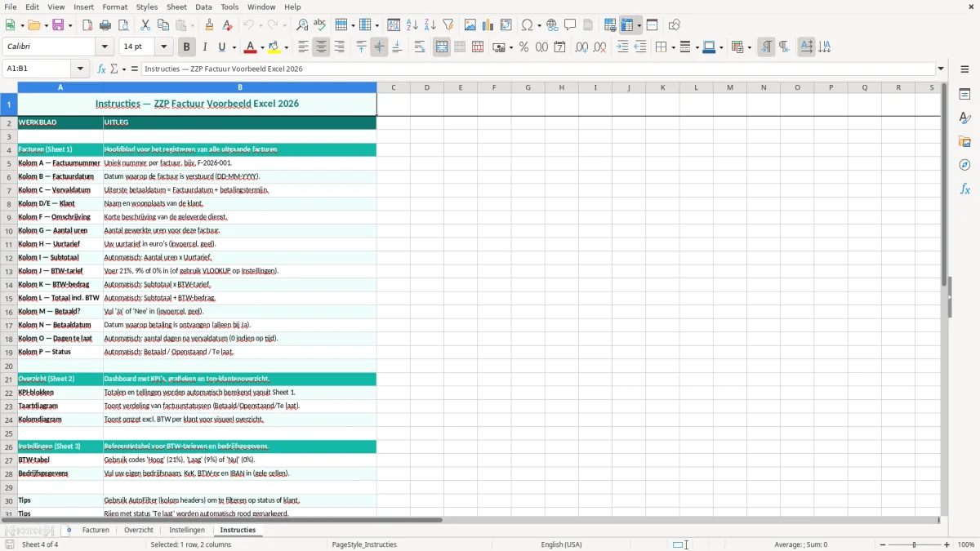The image size is (980, 551).
Task: Open the background color dropdown arrow
Action: [x=287, y=47]
